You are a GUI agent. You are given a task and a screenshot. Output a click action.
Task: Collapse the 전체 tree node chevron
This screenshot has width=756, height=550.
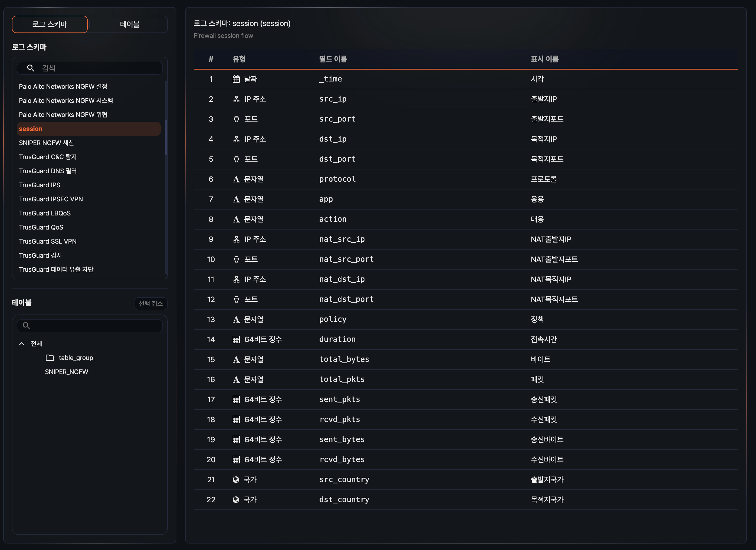tap(22, 343)
